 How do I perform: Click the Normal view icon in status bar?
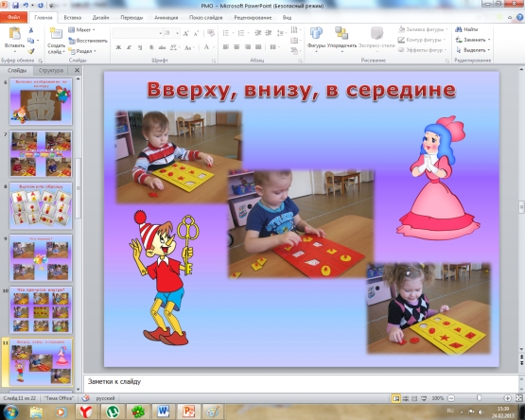(396, 398)
